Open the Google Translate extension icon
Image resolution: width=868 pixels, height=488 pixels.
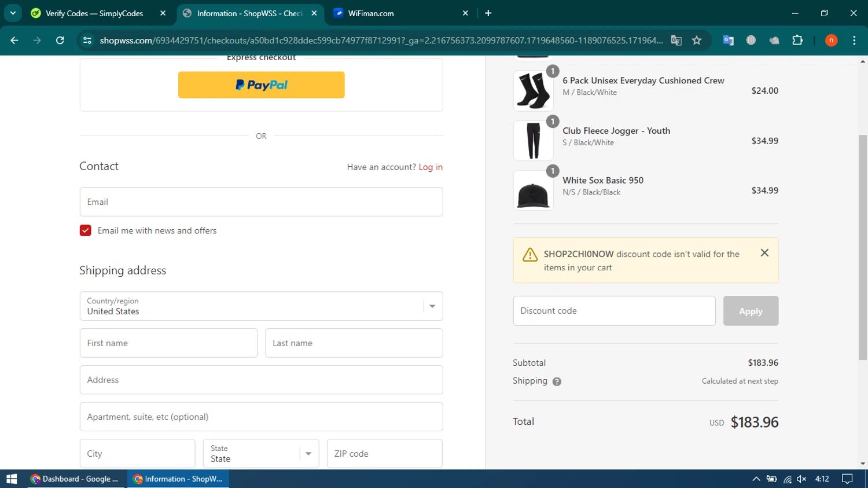[x=729, y=41]
